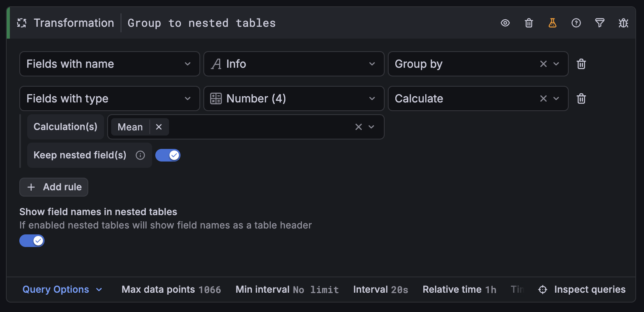Clear the Calculate selection

tap(543, 98)
